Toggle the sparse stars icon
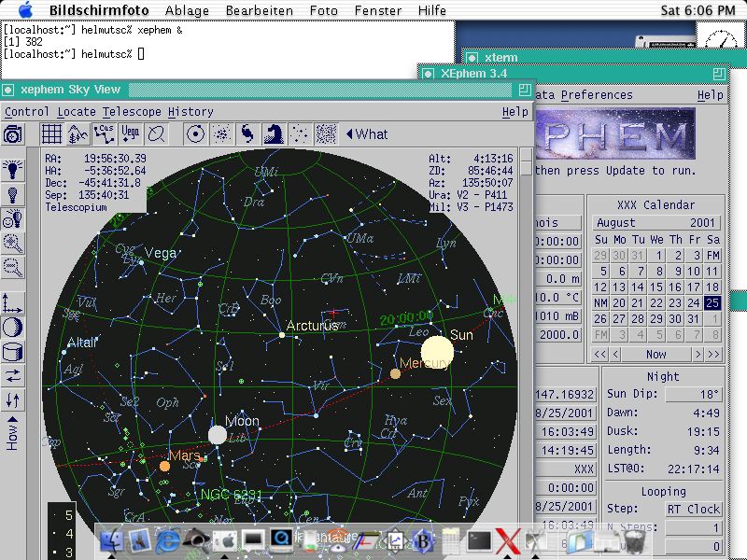Viewport: 747px width, 560px height. [300, 133]
